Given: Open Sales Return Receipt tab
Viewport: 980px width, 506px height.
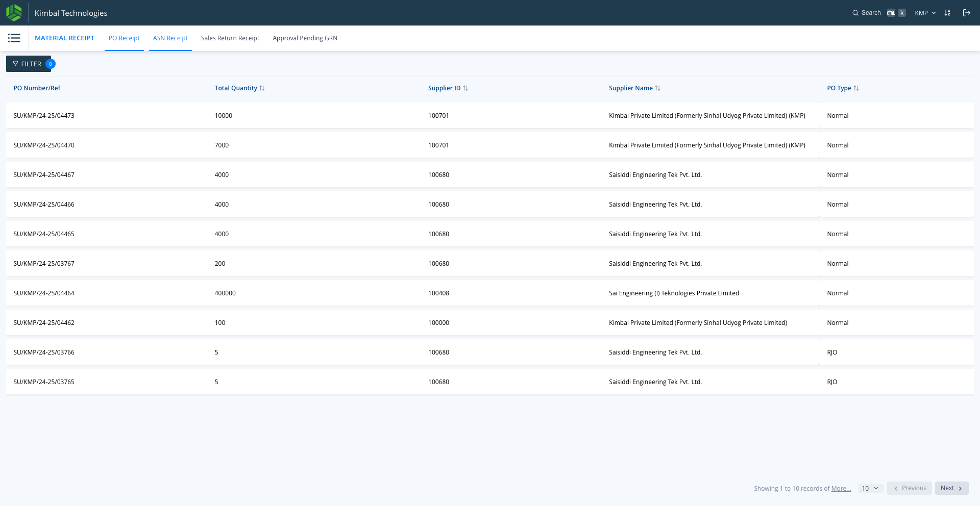Looking at the screenshot, I should click(230, 38).
